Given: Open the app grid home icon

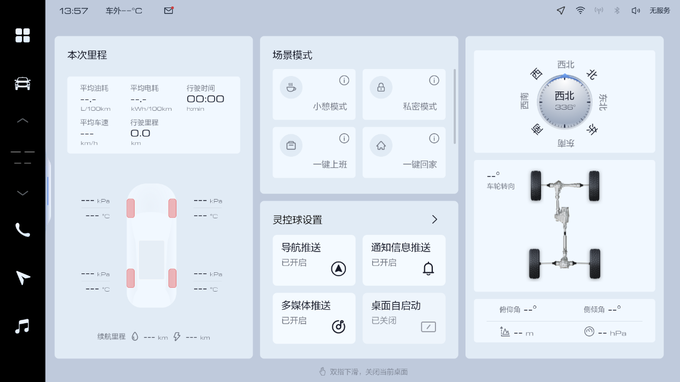Looking at the screenshot, I should pos(23,36).
